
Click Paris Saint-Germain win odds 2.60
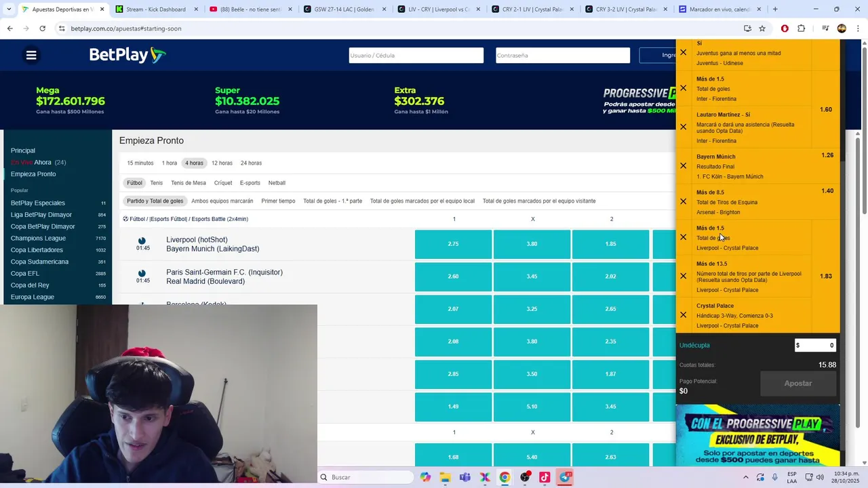pyautogui.click(x=453, y=277)
